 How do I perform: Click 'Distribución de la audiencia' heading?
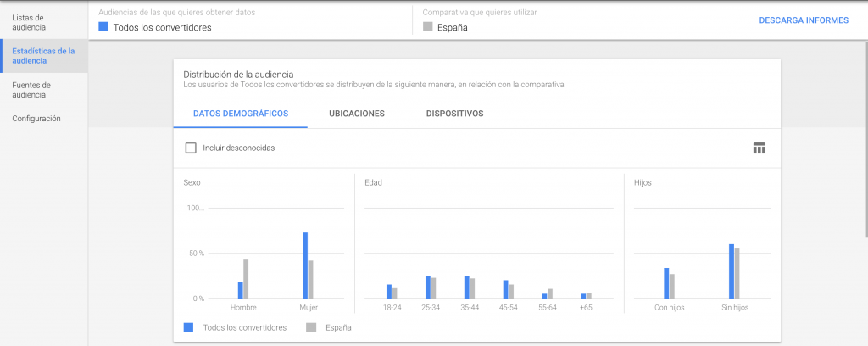tap(238, 74)
